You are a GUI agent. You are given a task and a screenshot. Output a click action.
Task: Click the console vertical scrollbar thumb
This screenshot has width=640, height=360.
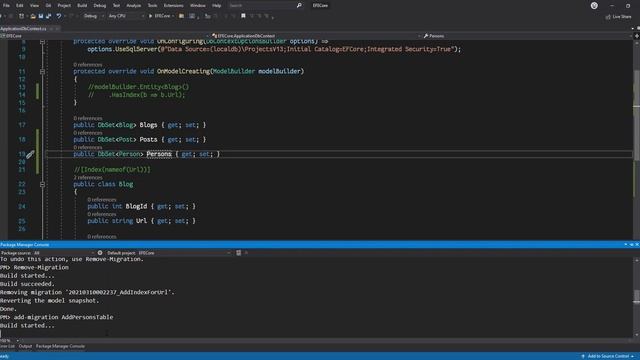[636, 297]
